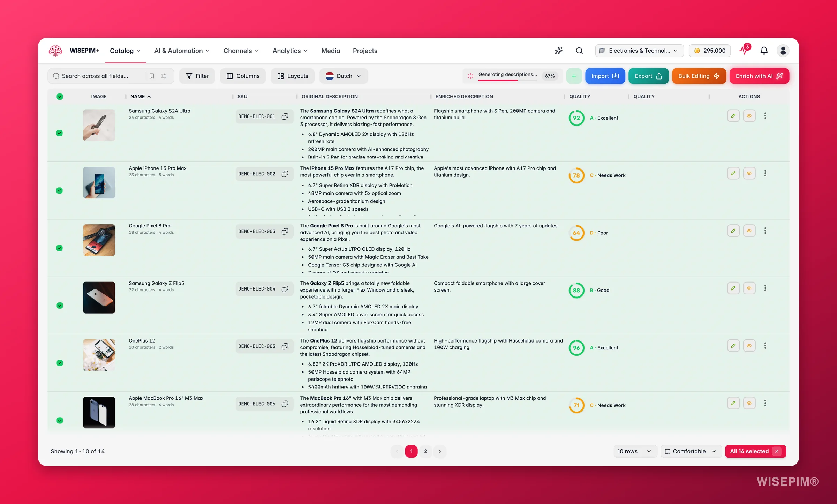Image resolution: width=837 pixels, height=504 pixels.
Task: Open more actions for Apple iPhone 15 Pro Max
Action: pyautogui.click(x=765, y=173)
